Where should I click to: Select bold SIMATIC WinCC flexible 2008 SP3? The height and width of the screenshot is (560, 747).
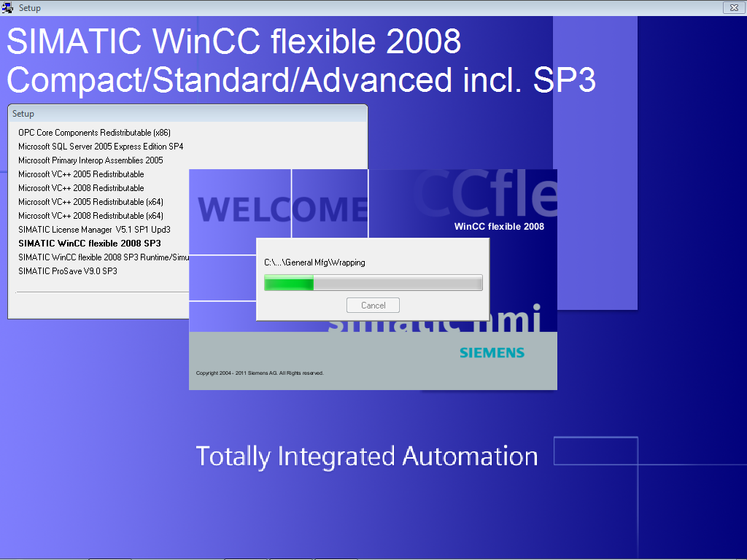point(90,243)
